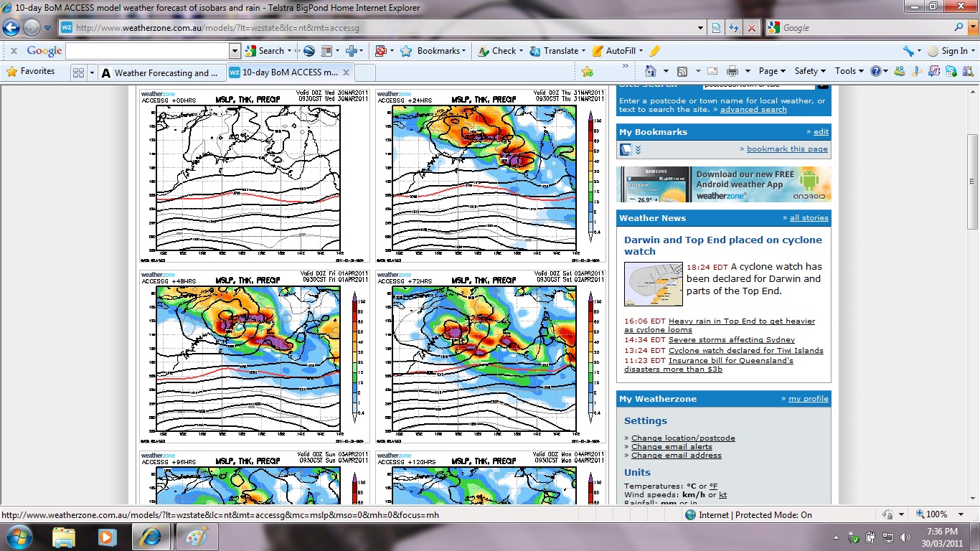Image resolution: width=980 pixels, height=551 pixels.
Task: Click the yellow highlighter toolbar icon
Action: tap(654, 51)
